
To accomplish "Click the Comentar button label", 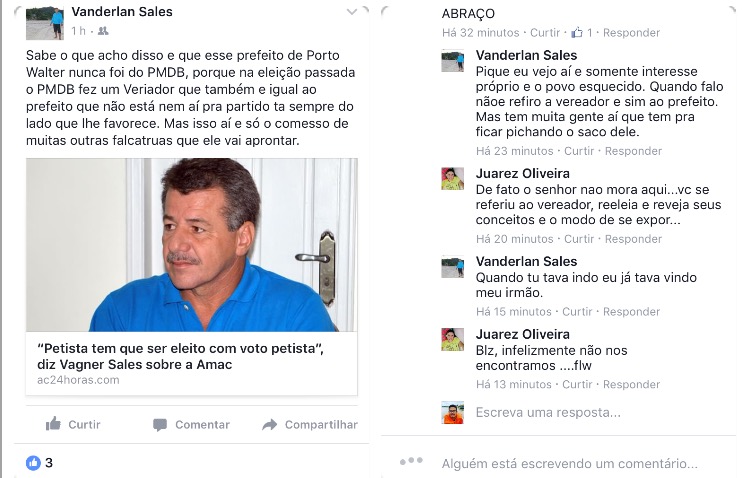I will click(202, 425).
